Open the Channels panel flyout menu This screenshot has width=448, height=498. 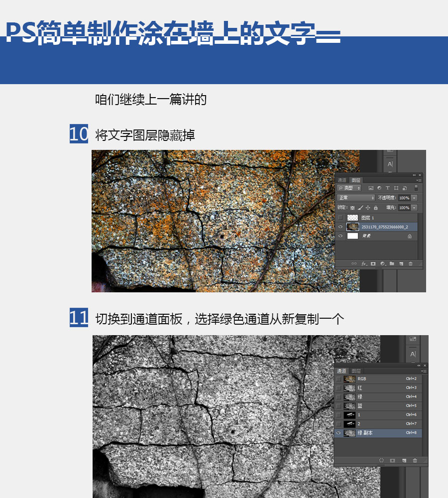423,371
